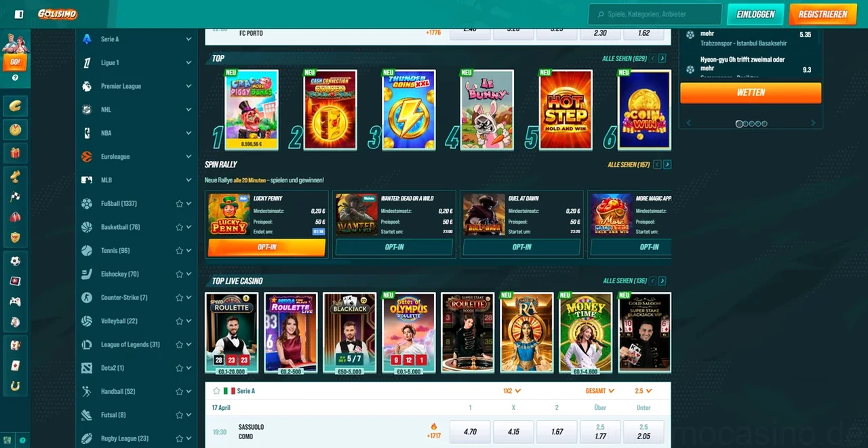Click the NBA league logo icon
This screenshot has height=448, width=868.
87,133
